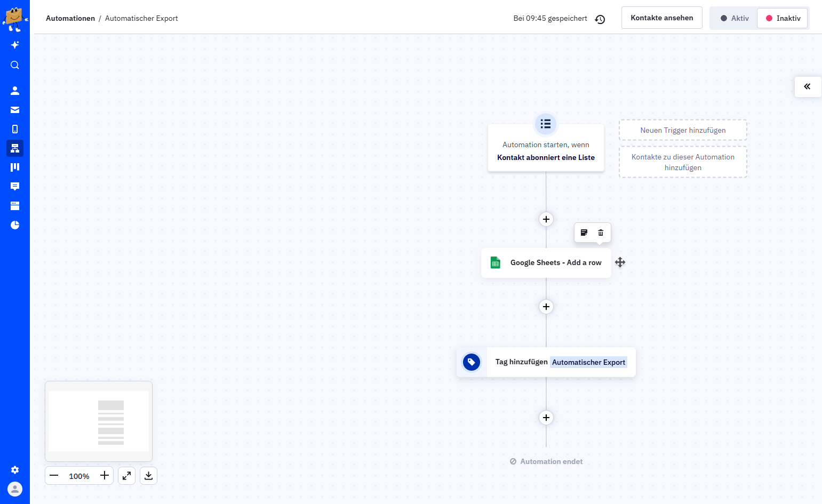Go to Contacts via person icon
This screenshot has height=504, width=822.
point(15,91)
